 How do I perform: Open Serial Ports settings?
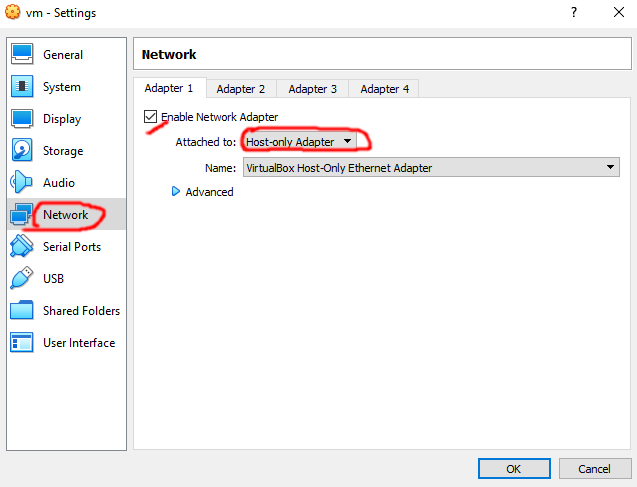tap(67, 246)
